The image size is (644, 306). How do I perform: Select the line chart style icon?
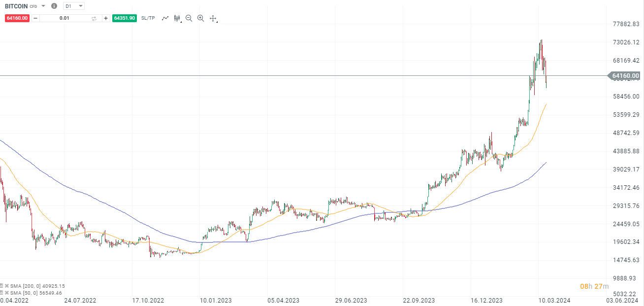tap(165, 18)
